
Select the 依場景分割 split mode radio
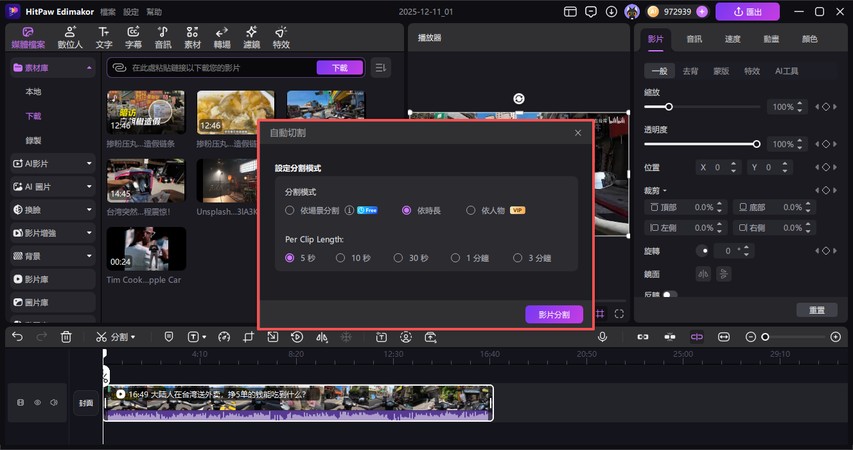tap(289, 210)
